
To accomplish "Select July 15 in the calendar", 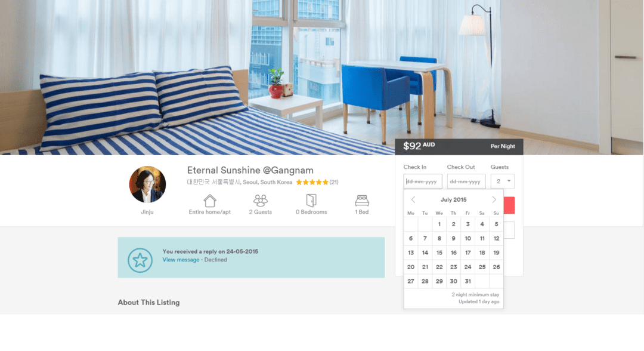I will (439, 253).
